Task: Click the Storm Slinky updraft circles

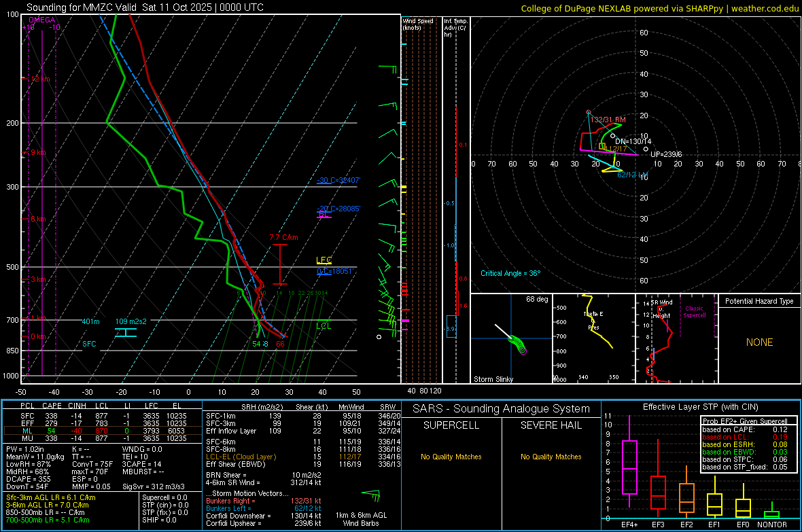Action: tap(517, 344)
